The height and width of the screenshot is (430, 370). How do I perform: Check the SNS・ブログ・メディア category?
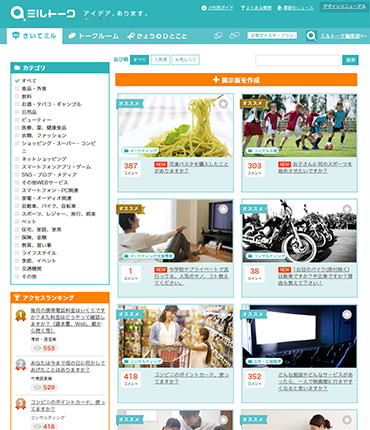point(17,175)
